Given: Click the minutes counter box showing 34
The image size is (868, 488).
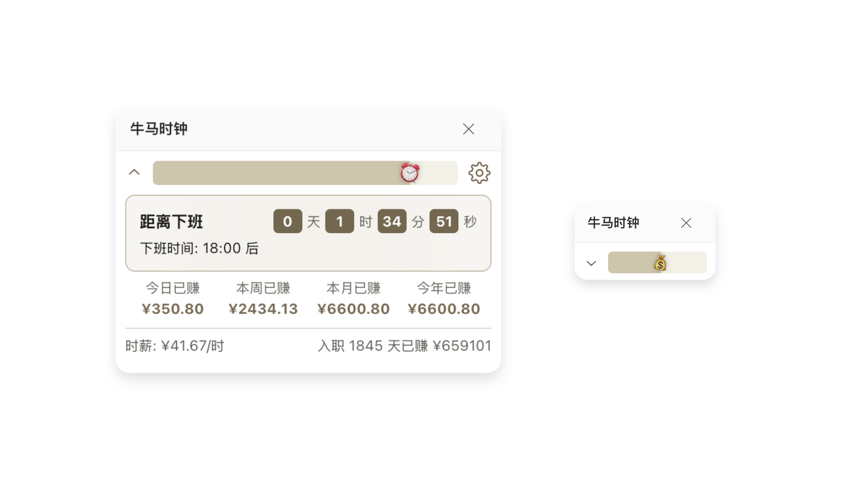Looking at the screenshot, I should pyautogui.click(x=392, y=221).
